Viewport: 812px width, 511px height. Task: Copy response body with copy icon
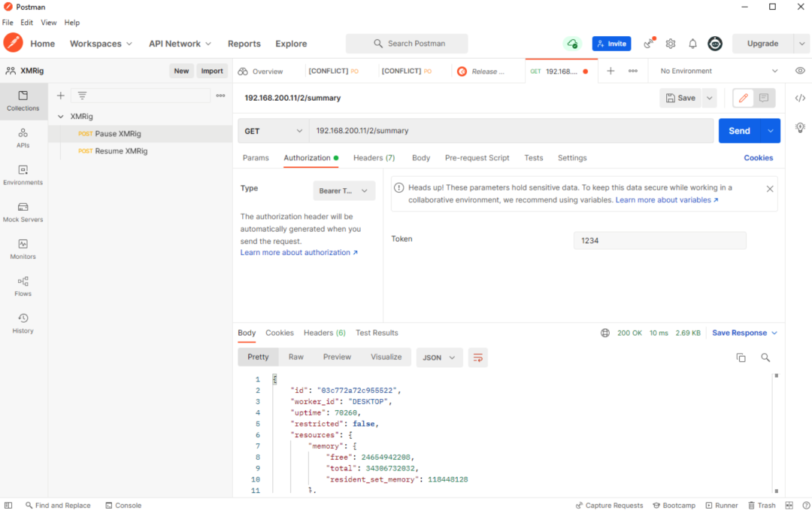(x=741, y=357)
